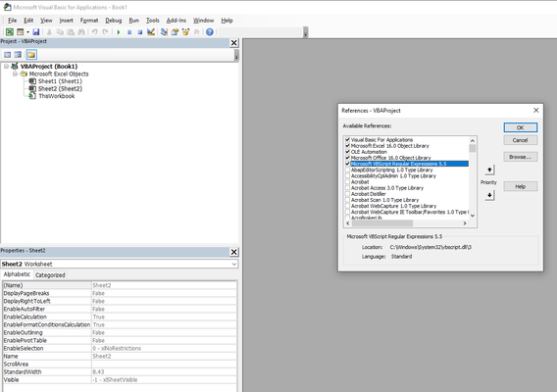Click the Paste toolbar icon
557x392 pixels.
[71, 32]
